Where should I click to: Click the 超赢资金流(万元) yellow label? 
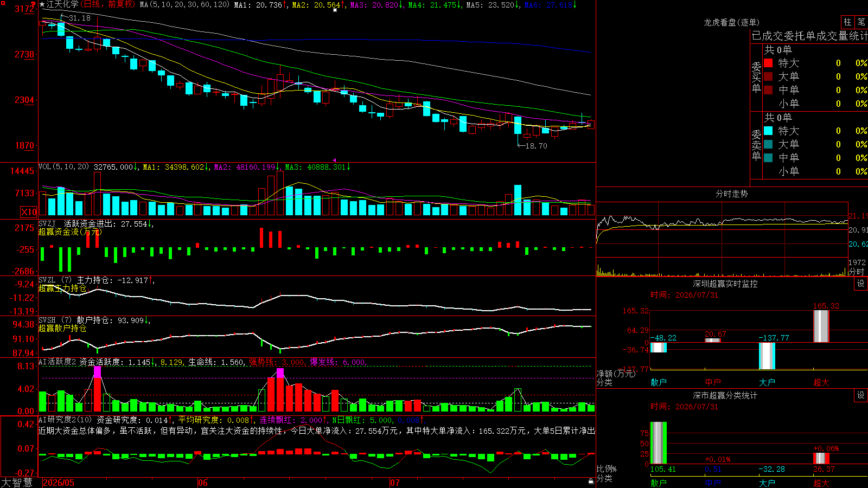(69, 232)
